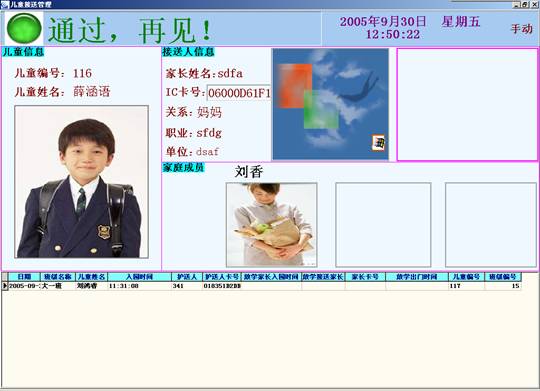The width and height of the screenshot is (540, 391).
Task: Click the 儿童姓名 column header
Action: click(x=91, y=277)
